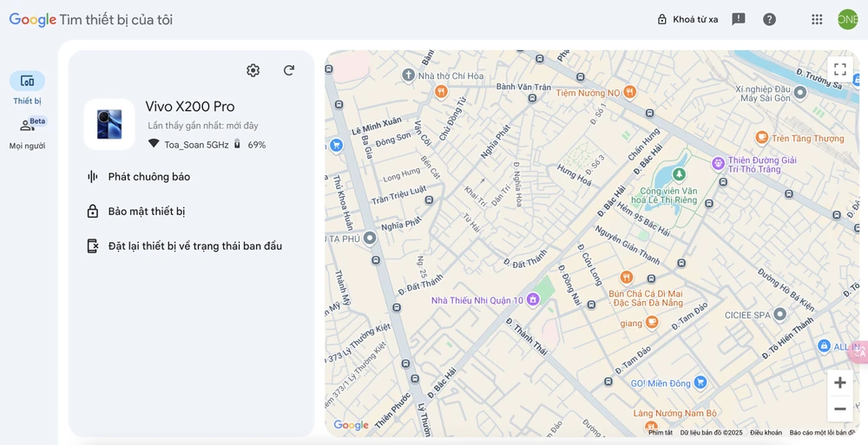Click Lần thấy gần nhất: mới đây text
868x445 pixels.
pyautogui.click(x=203, y=126)
